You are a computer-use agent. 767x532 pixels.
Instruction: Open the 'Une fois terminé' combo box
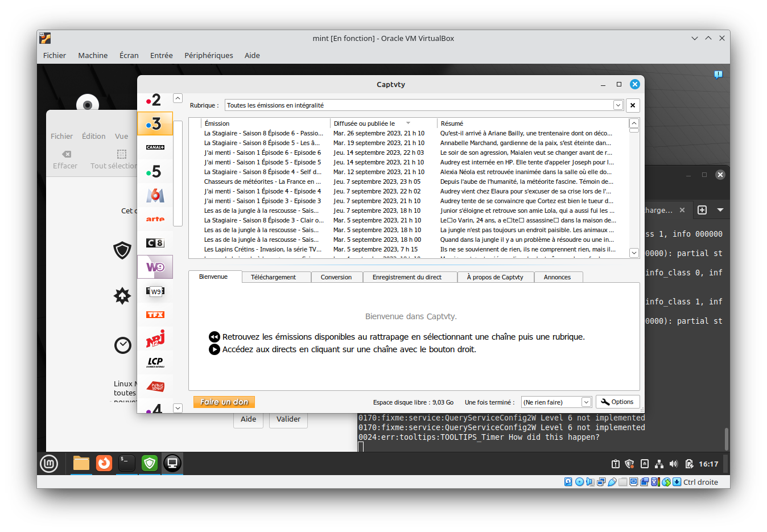pyautogui.click(x=586, y=402)
